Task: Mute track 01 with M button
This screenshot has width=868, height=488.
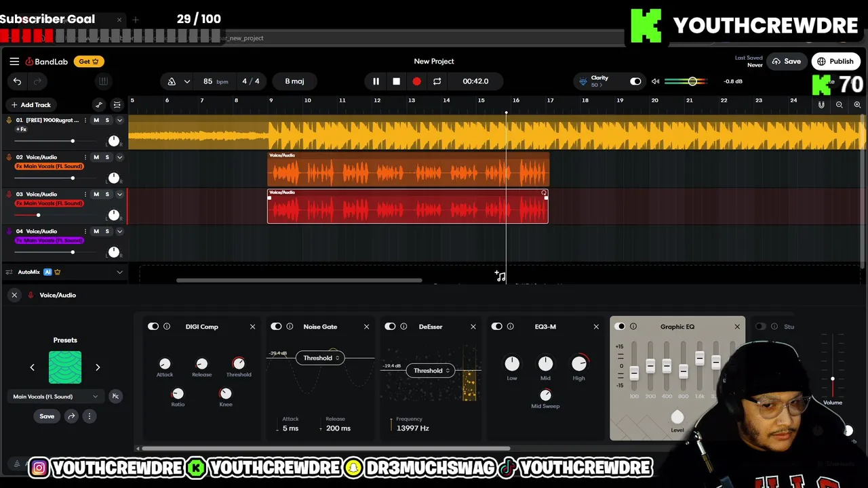Action: 96,120
